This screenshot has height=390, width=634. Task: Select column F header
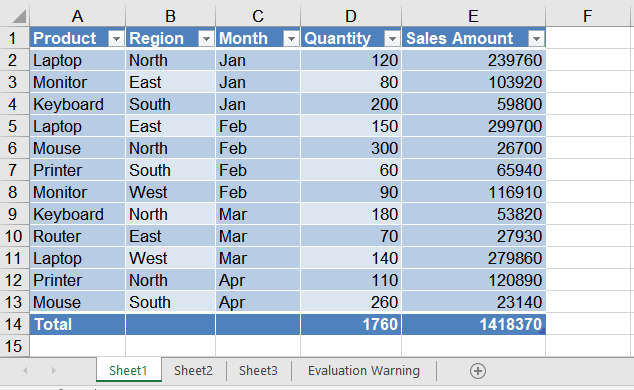click(x=587, y=16)
